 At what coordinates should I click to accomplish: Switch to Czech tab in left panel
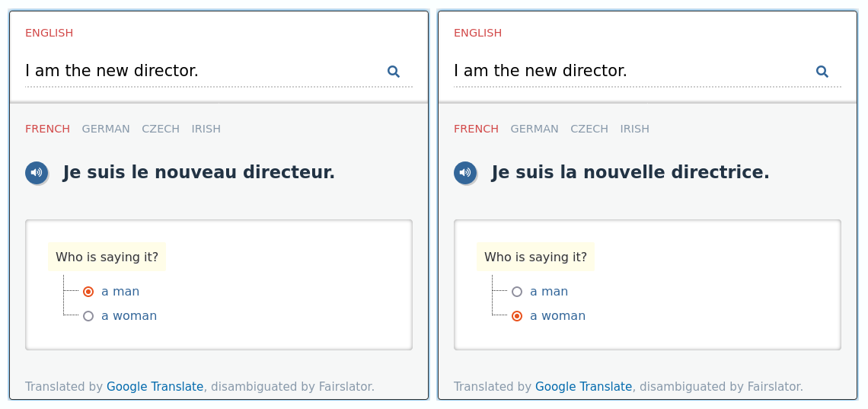pyautogui.click(x=161, y=129)
